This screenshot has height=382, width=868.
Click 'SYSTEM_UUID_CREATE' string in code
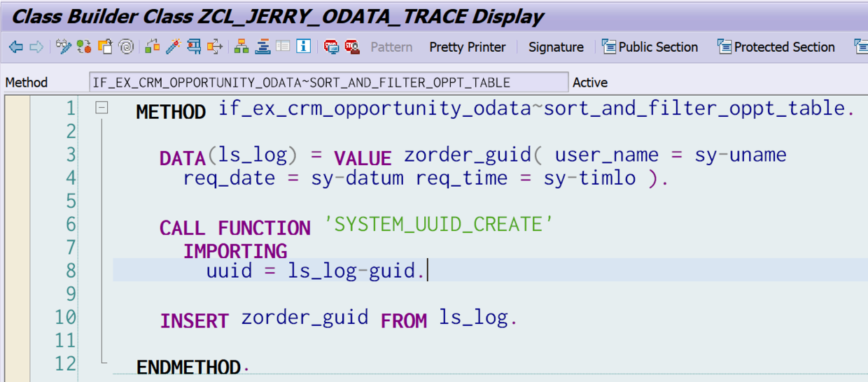[439, 225]
